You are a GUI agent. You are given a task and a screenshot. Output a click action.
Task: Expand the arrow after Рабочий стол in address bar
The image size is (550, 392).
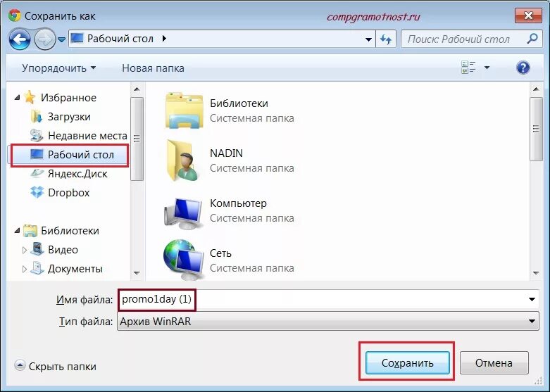(x=164, y=38)
